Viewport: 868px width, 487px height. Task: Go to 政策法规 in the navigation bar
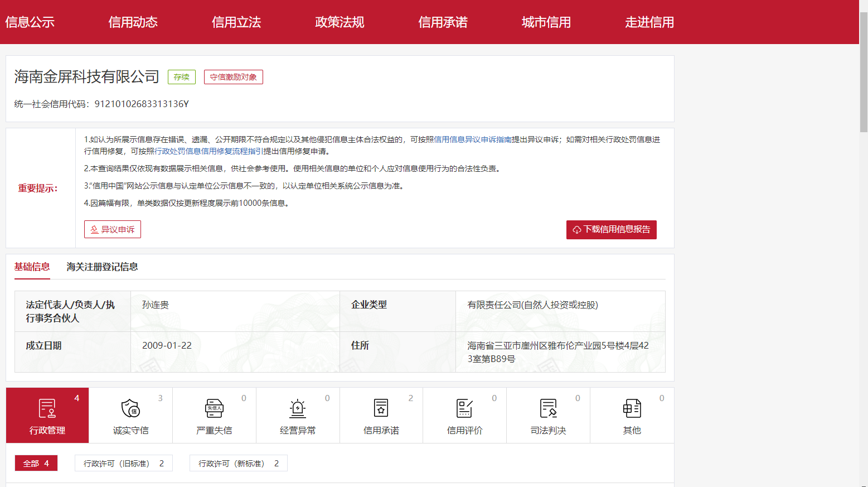pyautogui.click(x=340, y=22)
